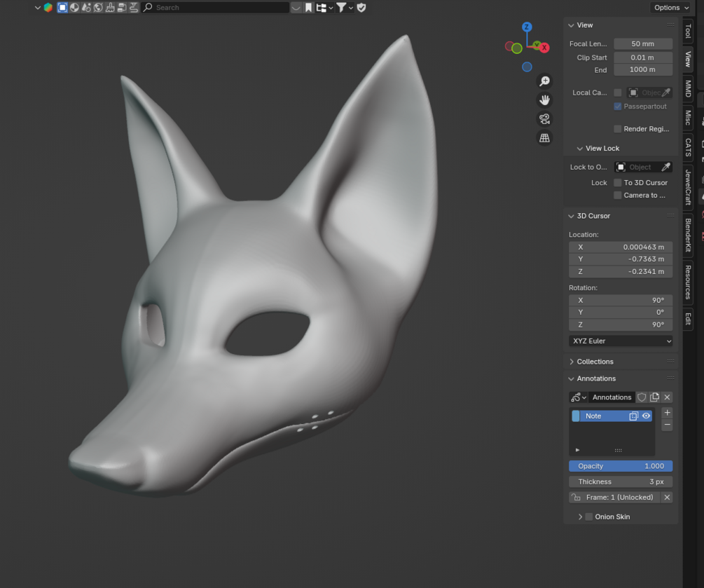Viewport: 704px width, 588px height.
Task: Click the pan hand viewport icon
Action: [x=544, y=100]
